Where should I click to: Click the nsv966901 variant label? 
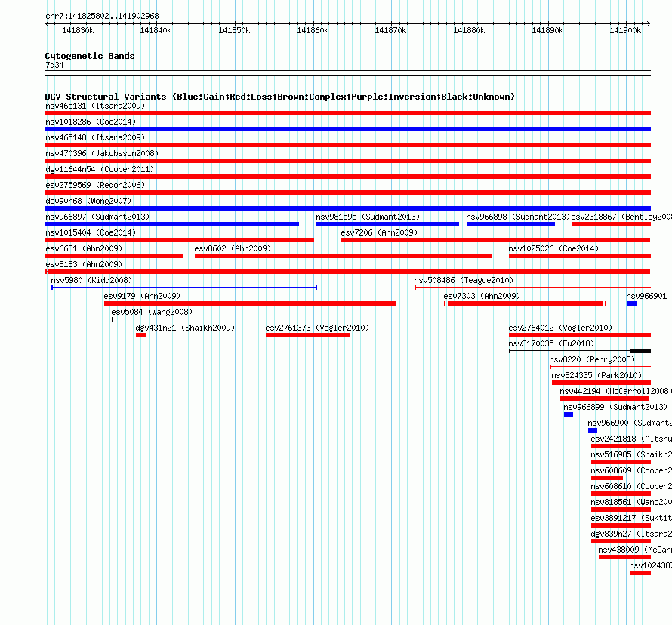pyautogui.click(x=646, y=296)
